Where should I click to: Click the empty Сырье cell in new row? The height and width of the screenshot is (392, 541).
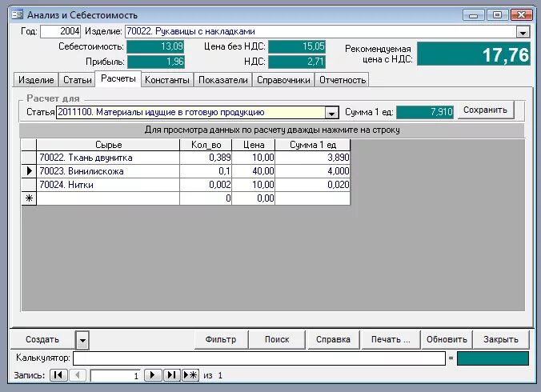point(108,198)
